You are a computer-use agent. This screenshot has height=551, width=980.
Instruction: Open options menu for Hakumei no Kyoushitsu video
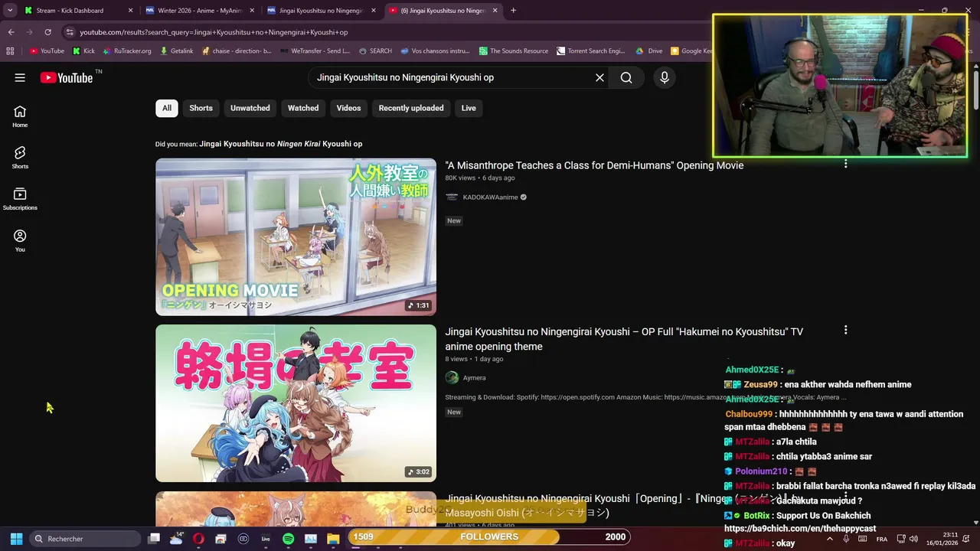(845, 330)
